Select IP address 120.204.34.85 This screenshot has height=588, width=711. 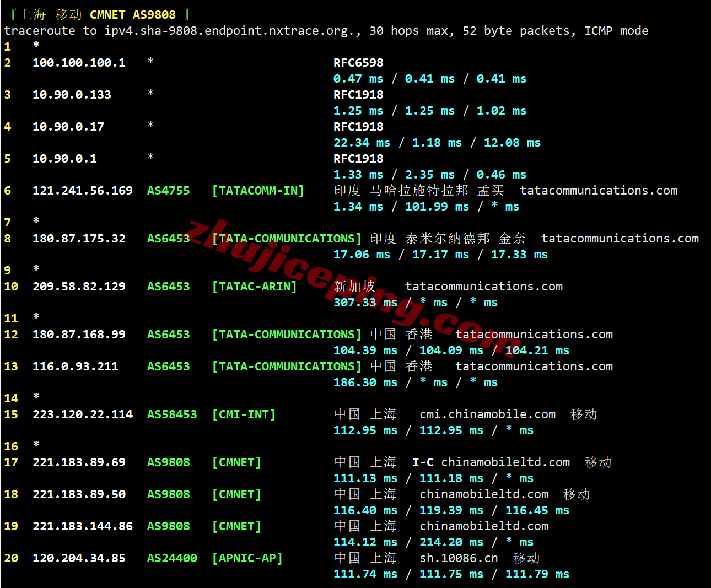click(x=79, y=558)
